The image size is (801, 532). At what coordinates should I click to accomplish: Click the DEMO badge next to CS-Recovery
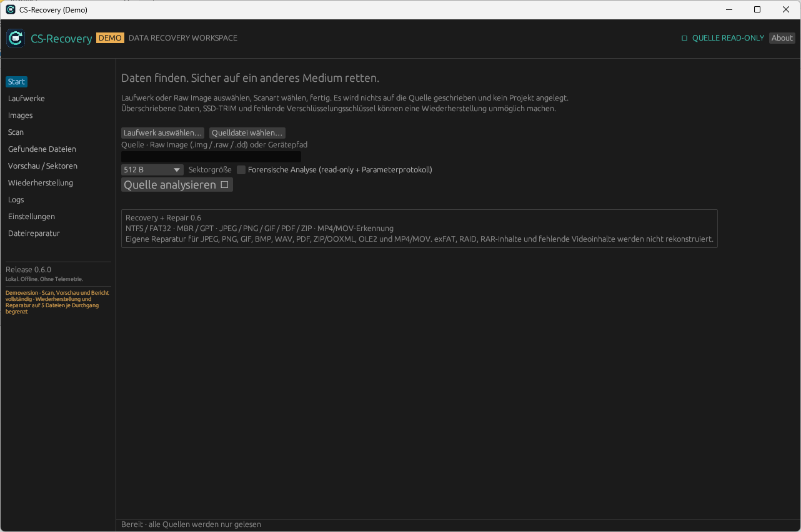[x=110, y=38]
